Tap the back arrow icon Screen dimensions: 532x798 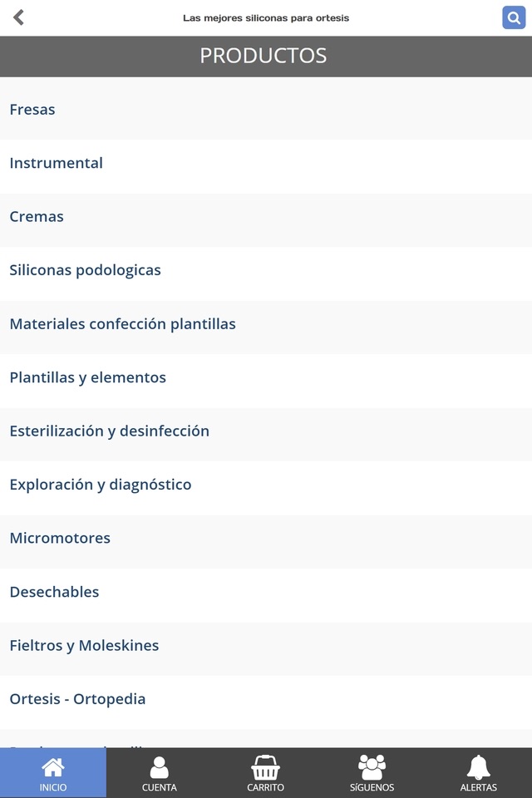point(18,17)
